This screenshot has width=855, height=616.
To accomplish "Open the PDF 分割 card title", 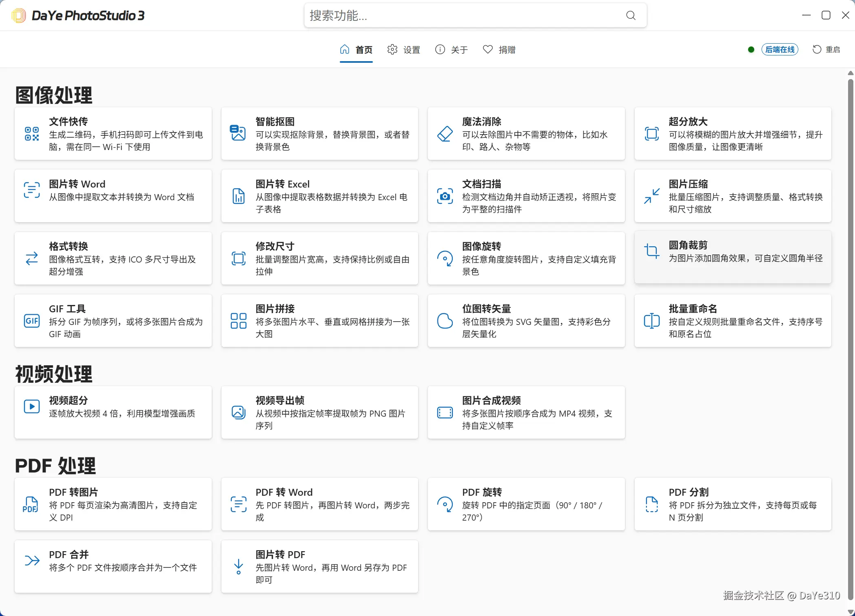I will [689, 492].
